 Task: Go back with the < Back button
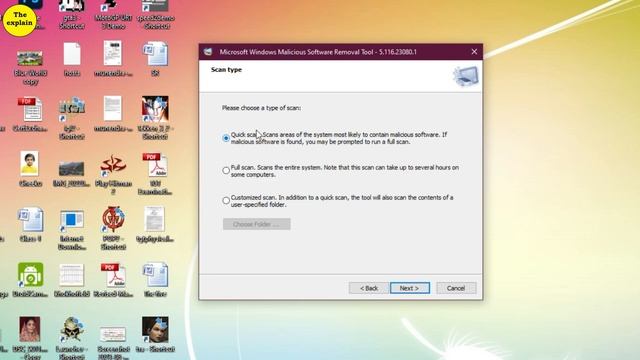(369, 288)
